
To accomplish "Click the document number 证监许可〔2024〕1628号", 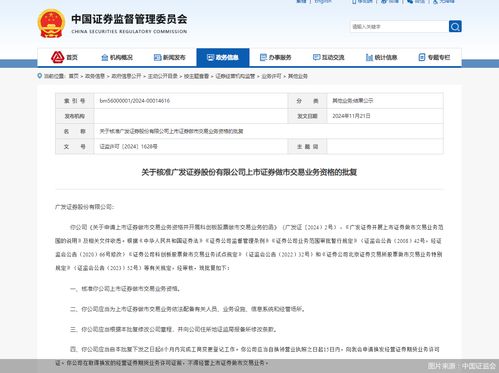I will (x=128, y=147).
